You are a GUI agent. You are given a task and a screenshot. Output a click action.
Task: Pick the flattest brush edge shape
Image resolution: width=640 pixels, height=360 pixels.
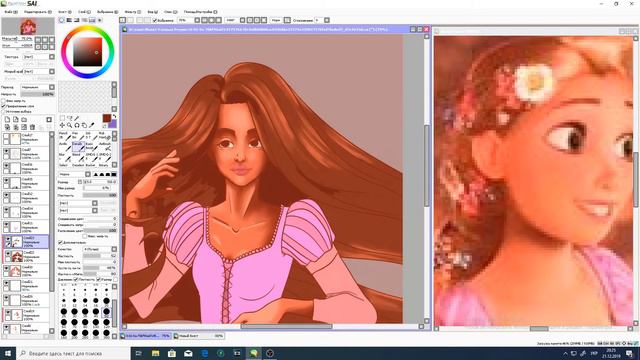click(x=114, y=175)
